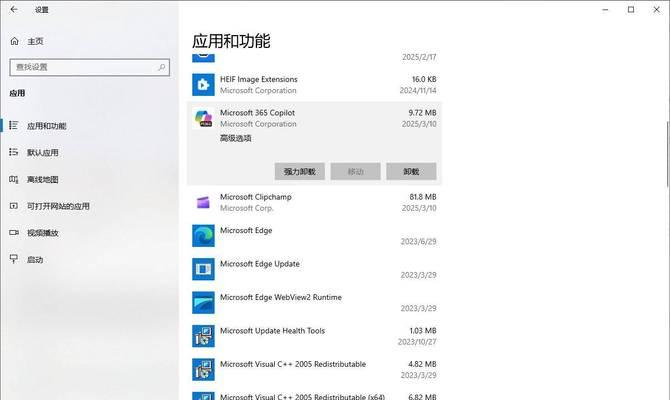
Task: Click 强力卸载 button for Copilot
Action: coord(300,171)
